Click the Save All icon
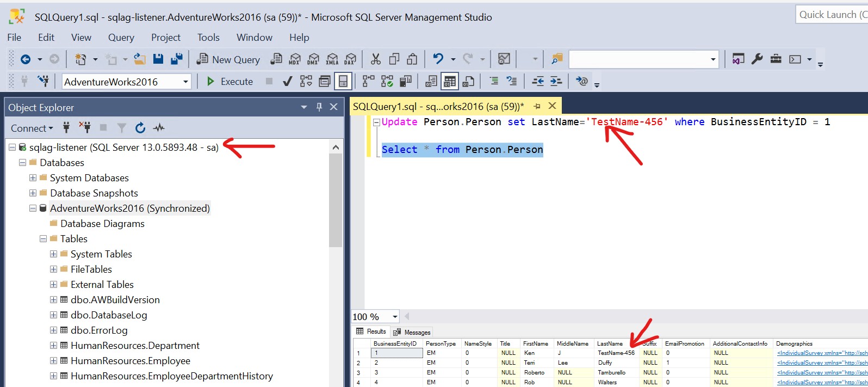Screen dimensions: 868x387 [x=177, y=59]
